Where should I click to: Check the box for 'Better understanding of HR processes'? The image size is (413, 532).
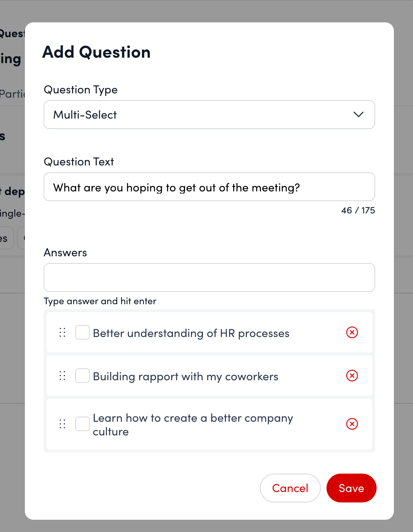pos(82,333)
